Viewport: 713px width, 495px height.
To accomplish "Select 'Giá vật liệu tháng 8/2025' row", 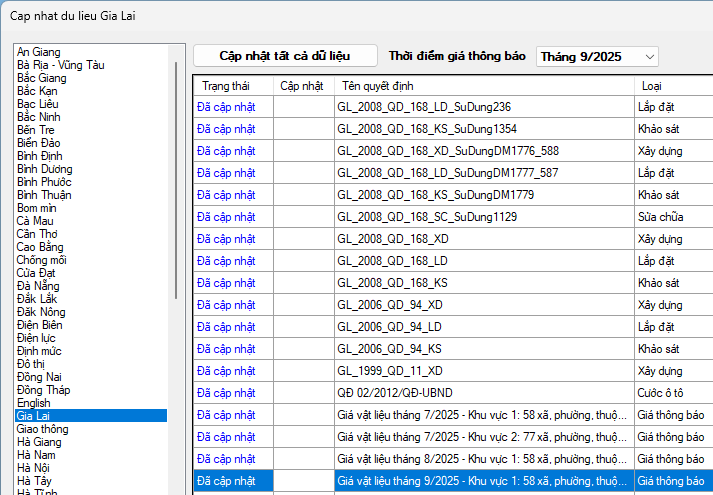I will coord(483,459).
